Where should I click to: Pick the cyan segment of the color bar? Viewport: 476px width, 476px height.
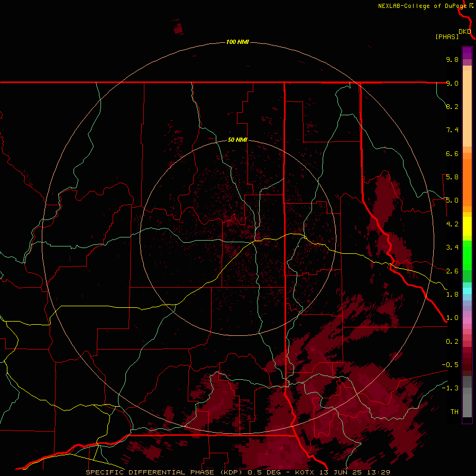[x=467, y=290]
